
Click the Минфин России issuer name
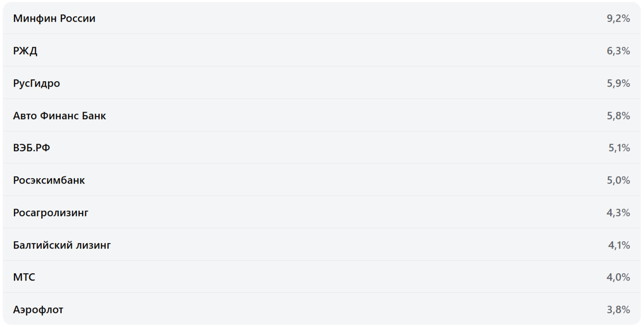54,19
